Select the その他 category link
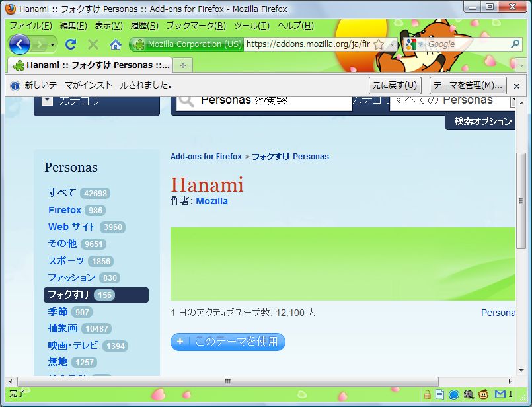This screenshot has width=532, height=407. coord(62,244)
